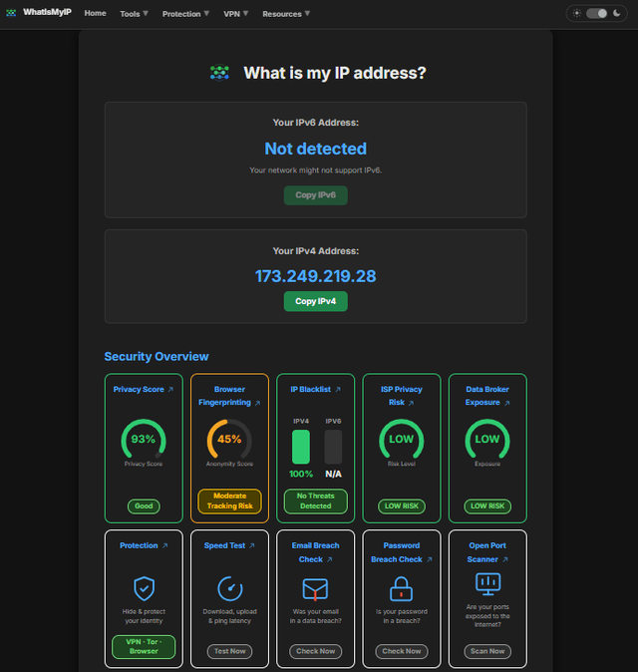Click the Data Broker LOW RISK badge
Image resolution: width=638 pixels, height=672 pixels.
(487, 506)
